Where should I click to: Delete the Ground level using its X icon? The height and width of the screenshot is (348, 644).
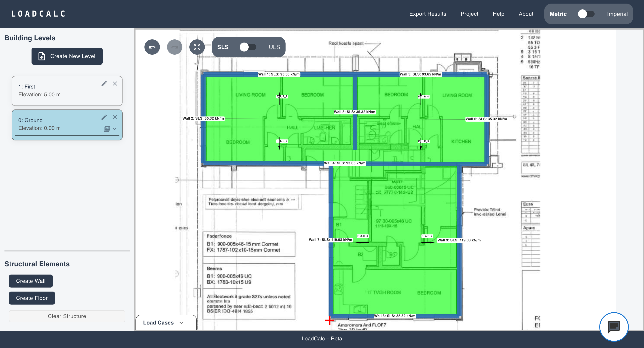(x=115, y=117)
